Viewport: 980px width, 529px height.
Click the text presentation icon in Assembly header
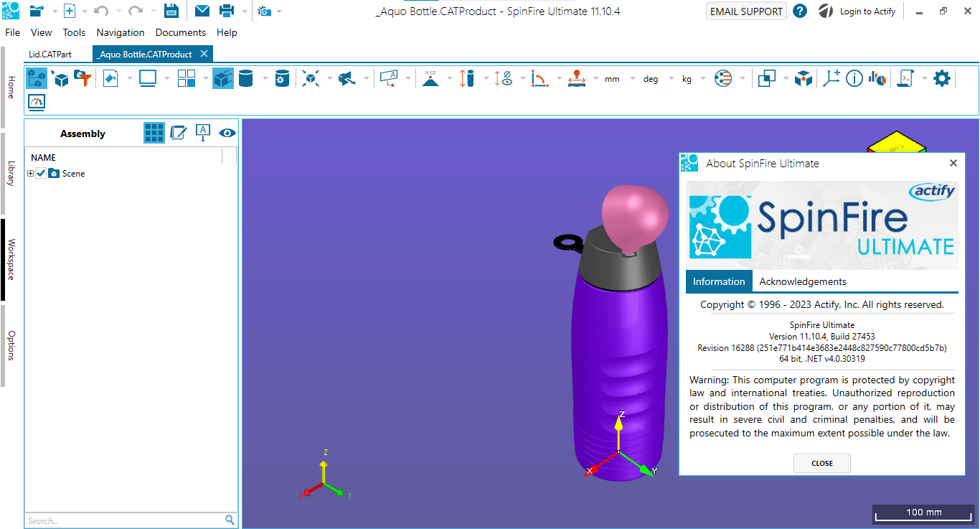click(x=203, y=133)
